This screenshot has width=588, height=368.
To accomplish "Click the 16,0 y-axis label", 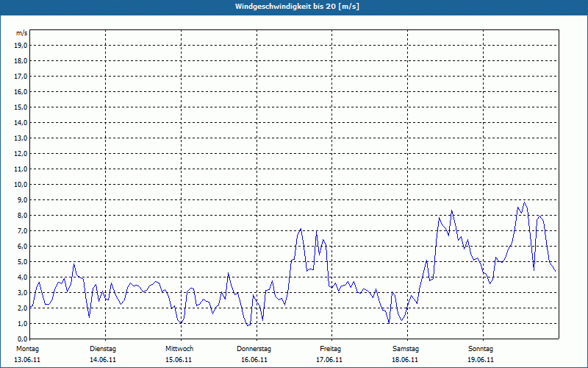I will pos(21,91).
